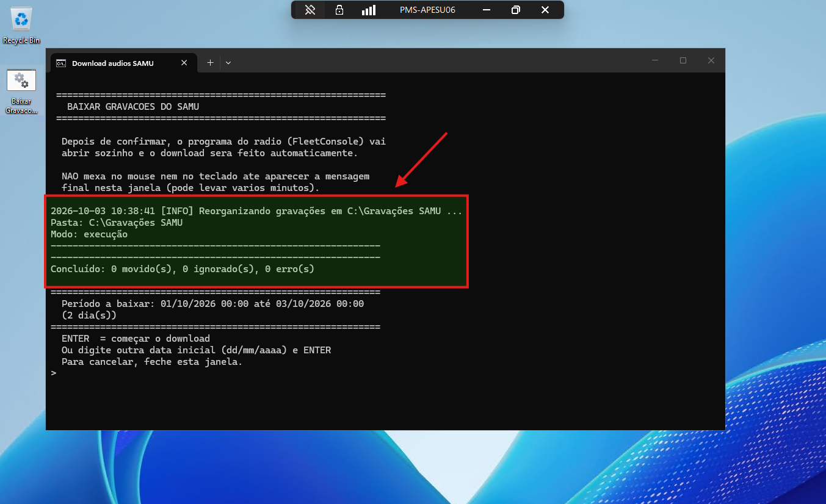Show connection quality via the signal bars icon

[369, 10]
